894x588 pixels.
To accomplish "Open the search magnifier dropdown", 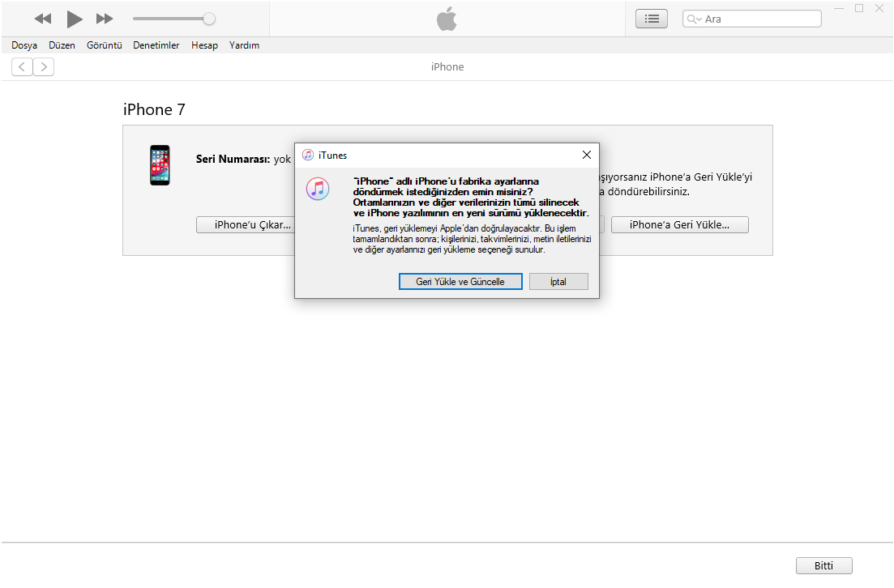I will [694, 19].
